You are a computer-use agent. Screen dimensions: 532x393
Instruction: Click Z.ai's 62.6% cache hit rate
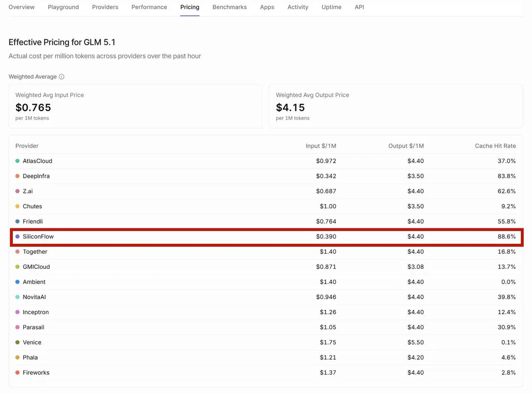coord(507,191)
